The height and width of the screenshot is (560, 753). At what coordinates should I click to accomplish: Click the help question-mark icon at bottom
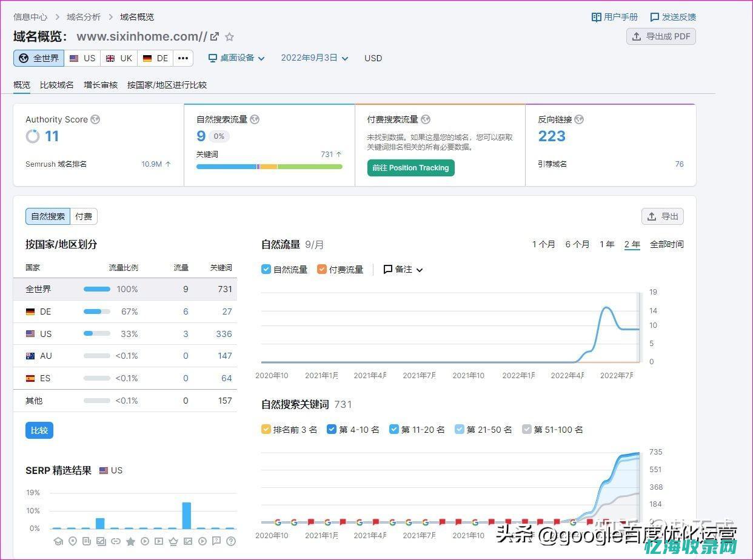[231, 542]
